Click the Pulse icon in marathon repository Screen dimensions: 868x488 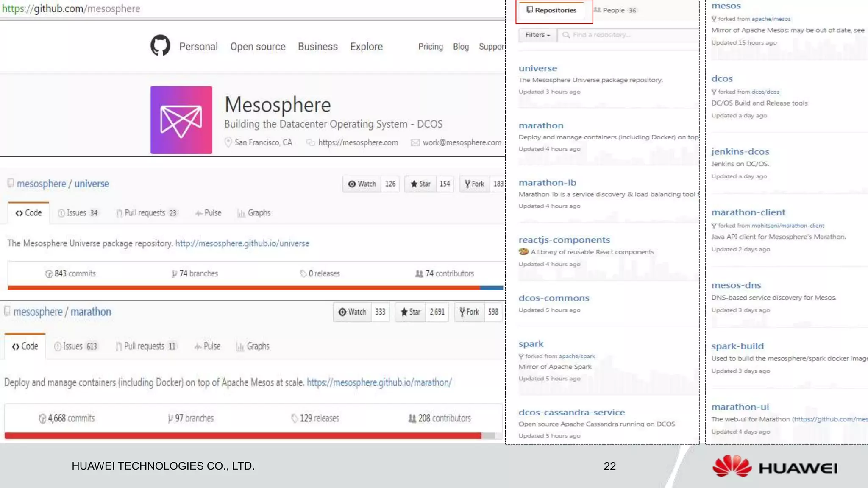point(198,347)
